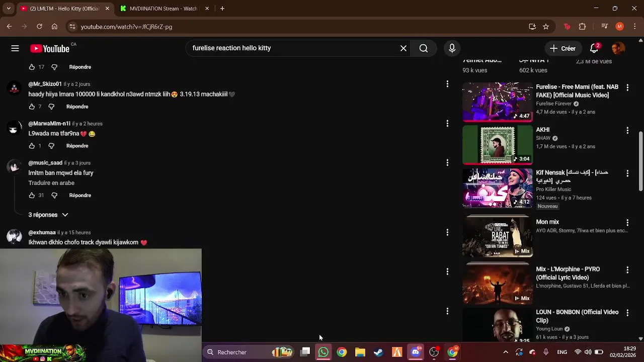Open File Explorer from the taskbar
Screen dimensions: 644x362
[360, 352]
